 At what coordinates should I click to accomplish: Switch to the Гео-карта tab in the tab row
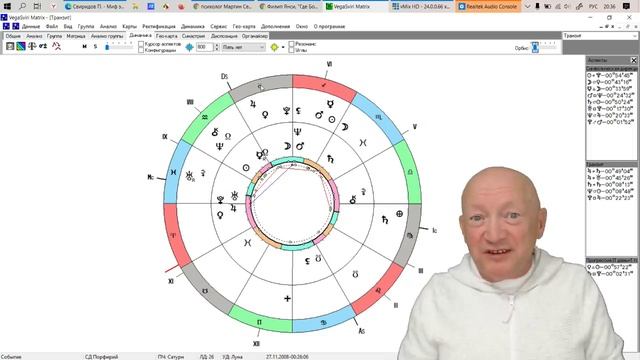click(x=167, y=36)
